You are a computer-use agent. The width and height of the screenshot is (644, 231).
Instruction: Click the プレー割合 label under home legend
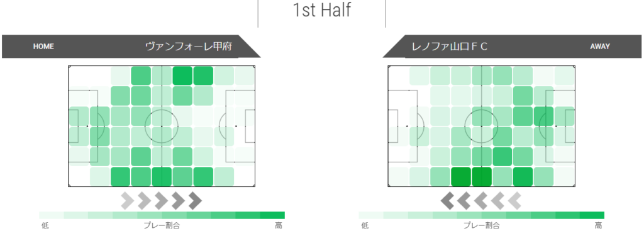point(162,226)
